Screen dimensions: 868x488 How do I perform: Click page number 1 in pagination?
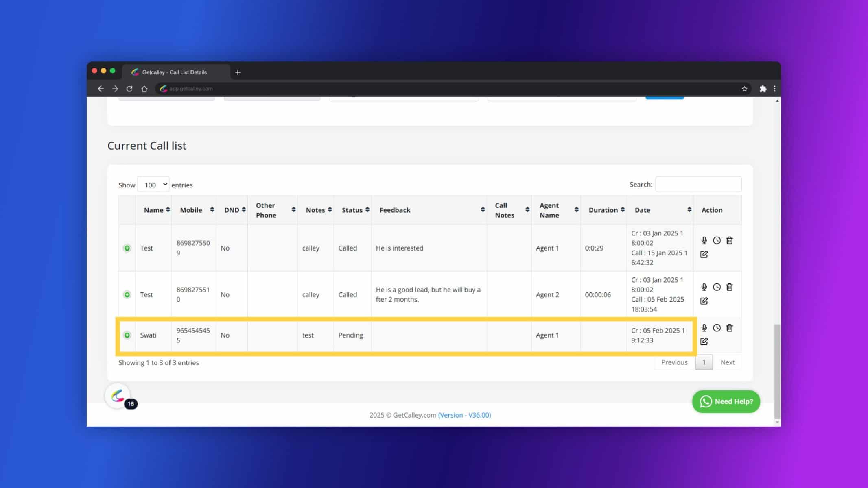[x=704, y=362]
